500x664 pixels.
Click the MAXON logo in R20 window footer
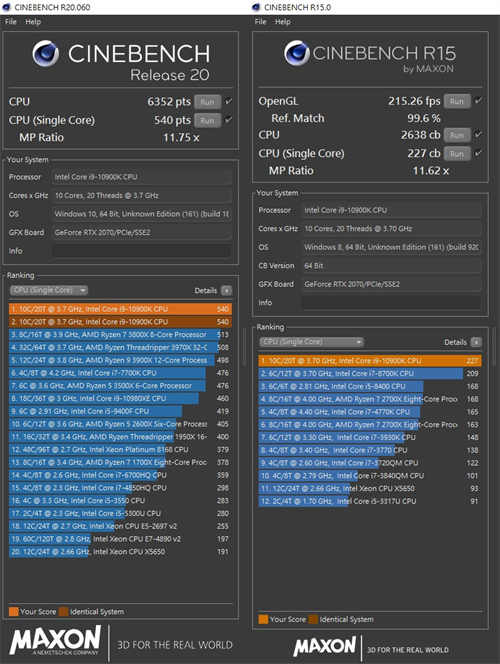tap(55, 641)
